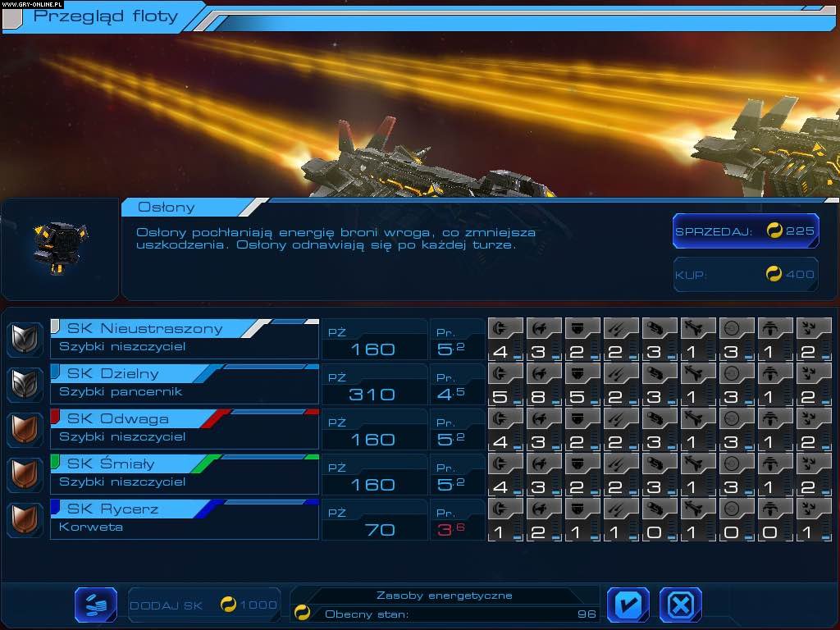Click the PŻ value 310 for SK Dzielny
The width and height of the screenshot is (840, 630).
point(372,395)
